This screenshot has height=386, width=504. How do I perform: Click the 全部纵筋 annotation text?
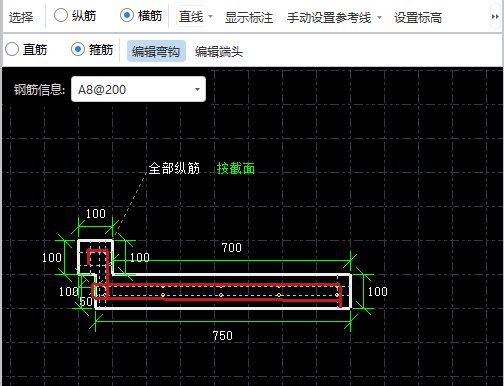click(x=174, y=168)
